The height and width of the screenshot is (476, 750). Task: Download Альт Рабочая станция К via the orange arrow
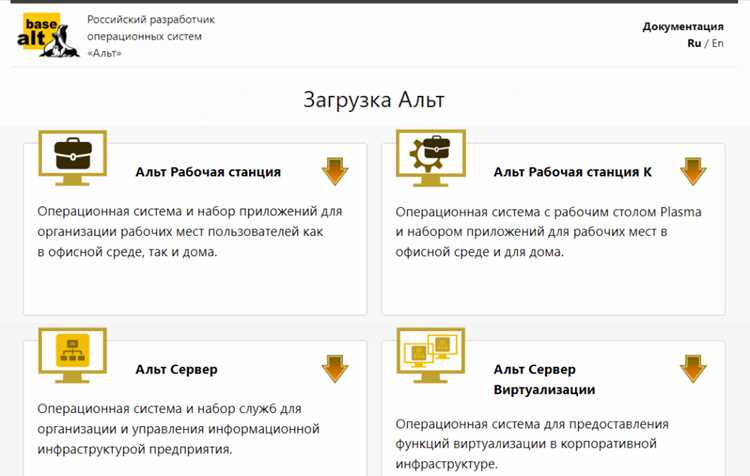pos(693,171)
